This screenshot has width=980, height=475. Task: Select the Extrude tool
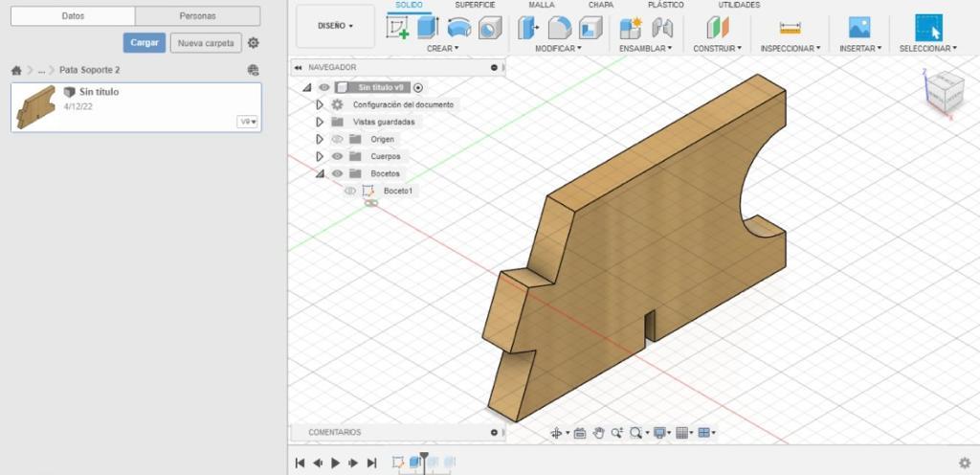(x=428, y=28)
